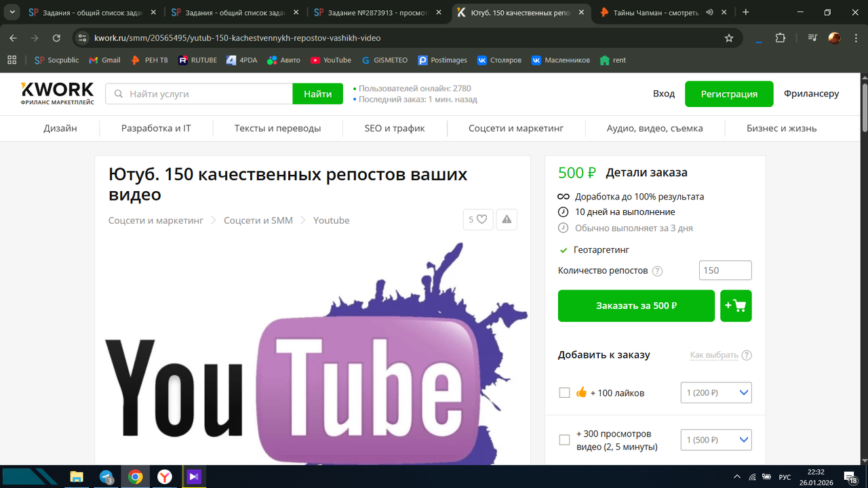Open Chrome extensions puzzle icon
The image size is (868, 488).
[781, 39]
